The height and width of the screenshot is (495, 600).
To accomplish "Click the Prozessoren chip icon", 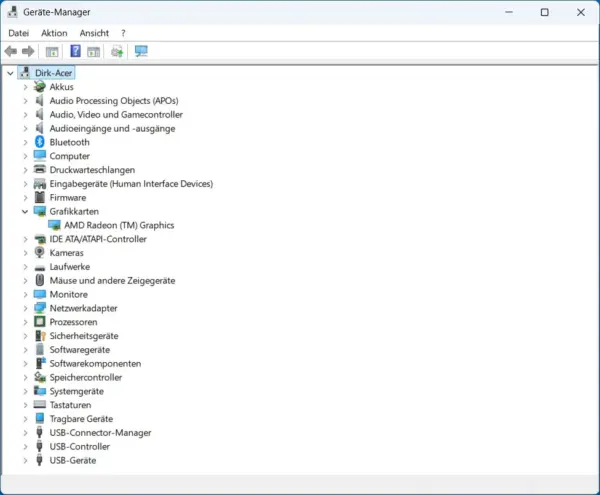I will click(x=39, y=322).
